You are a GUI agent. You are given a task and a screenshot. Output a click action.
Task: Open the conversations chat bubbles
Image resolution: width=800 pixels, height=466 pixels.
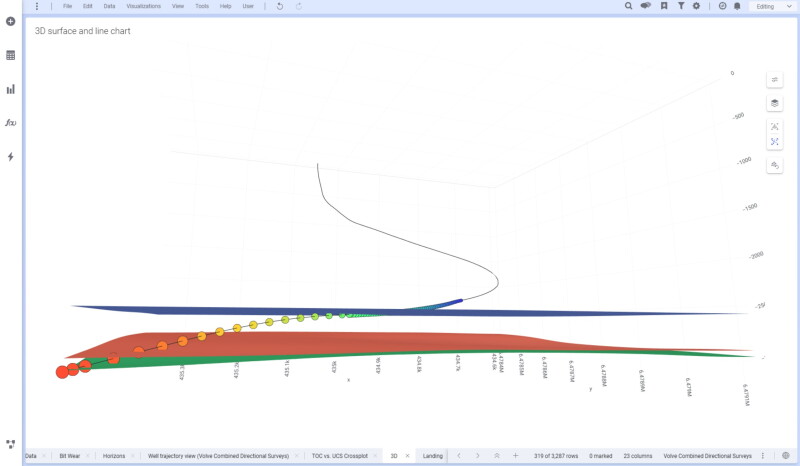(645, 6)
